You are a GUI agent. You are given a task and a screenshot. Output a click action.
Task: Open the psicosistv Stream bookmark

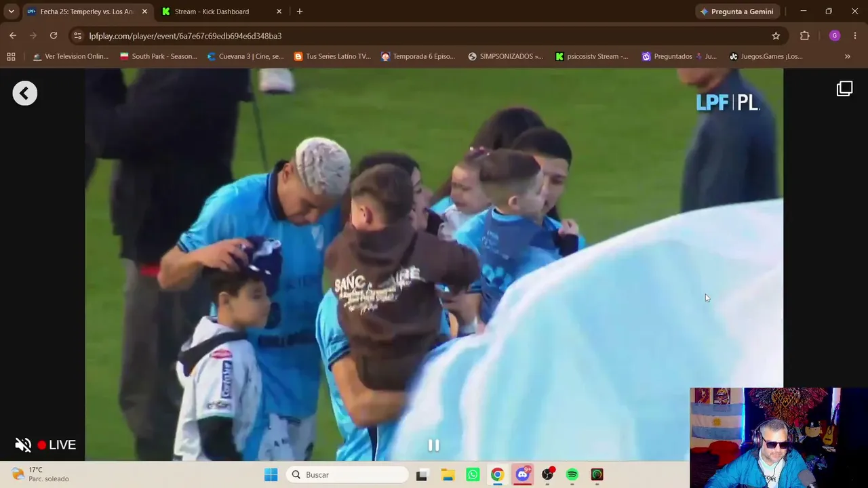click(592, 56)
